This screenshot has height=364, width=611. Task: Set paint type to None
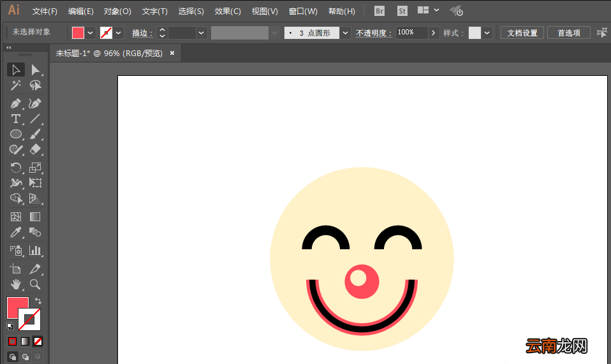coord(38,342)
